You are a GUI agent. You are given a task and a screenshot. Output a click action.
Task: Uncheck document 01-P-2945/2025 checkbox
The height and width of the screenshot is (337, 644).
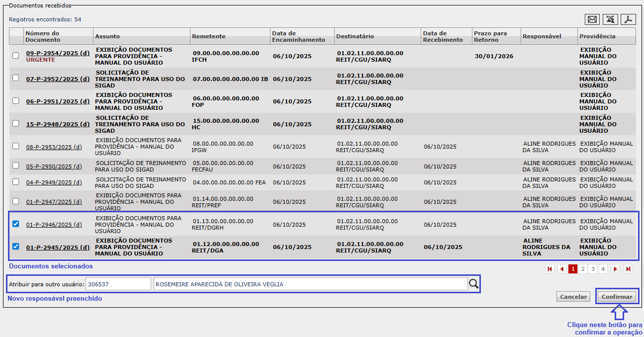pos(16,247)
